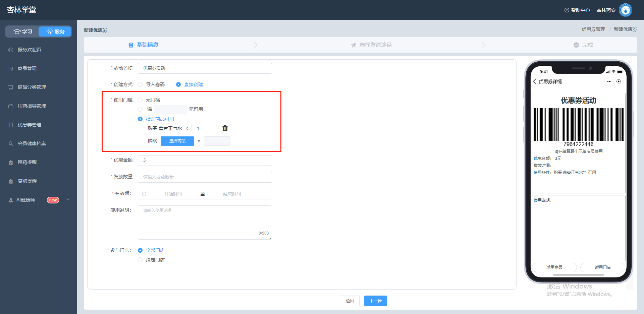Viewport: 644px width, 314px height.
Task: Click the user avatar icon at top right
Action: [626, 10]
